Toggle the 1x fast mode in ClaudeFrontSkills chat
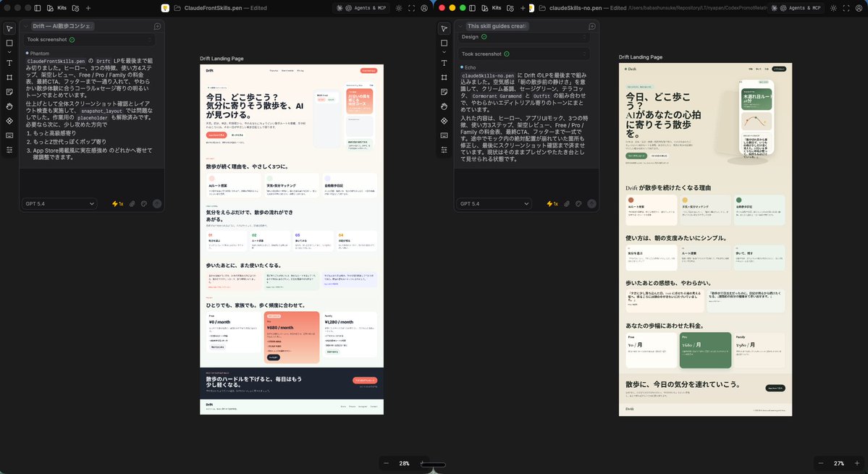The width and height of the screenshot is (868, 474). (x=118, y=203)
